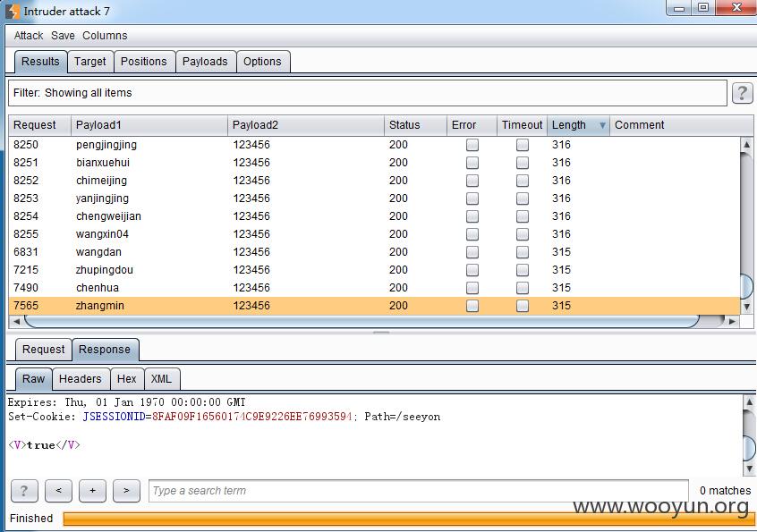Screen dimensions: 757x532
Task: Switch to the Results tab
Action: click(x=40, y=62)
